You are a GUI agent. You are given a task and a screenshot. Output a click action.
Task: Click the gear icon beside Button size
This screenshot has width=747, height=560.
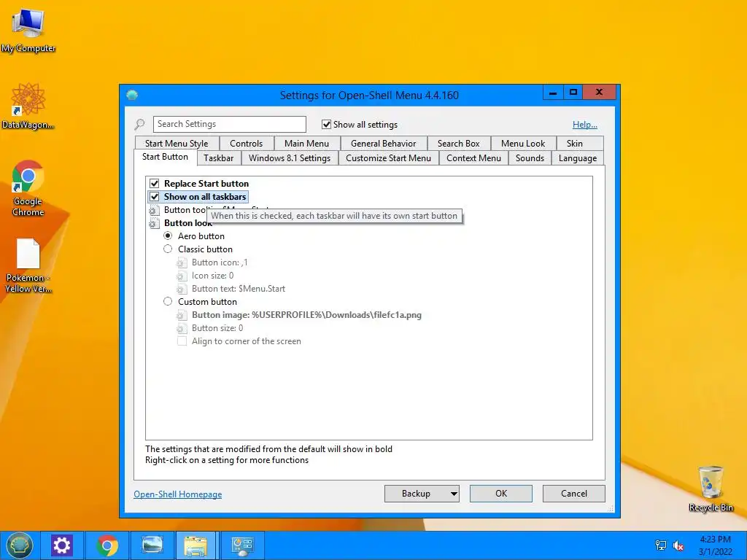tap(182, 329)
